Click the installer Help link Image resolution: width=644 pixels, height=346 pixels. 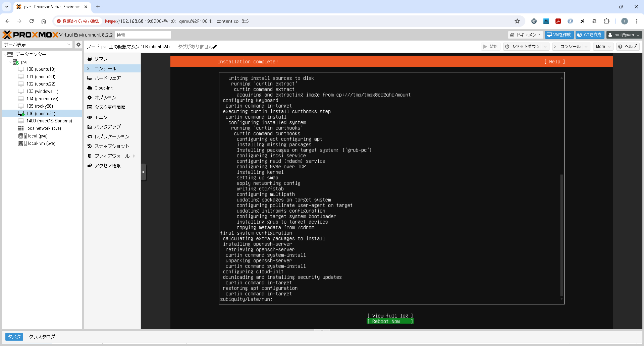tap(555, 62)
